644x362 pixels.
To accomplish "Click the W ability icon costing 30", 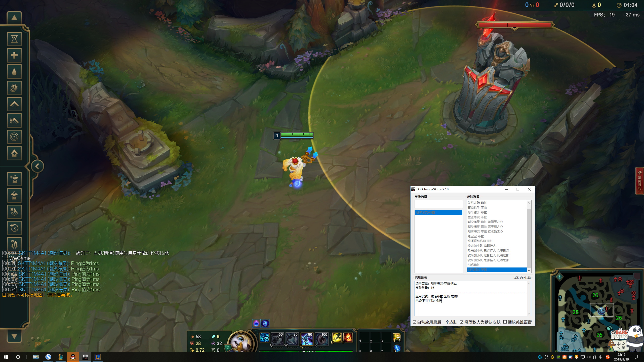I will click(292, 339).
